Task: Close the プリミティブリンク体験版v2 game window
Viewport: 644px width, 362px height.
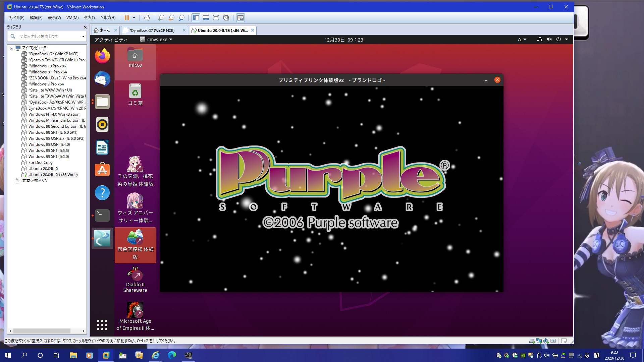Action: [x=497, y=80]
